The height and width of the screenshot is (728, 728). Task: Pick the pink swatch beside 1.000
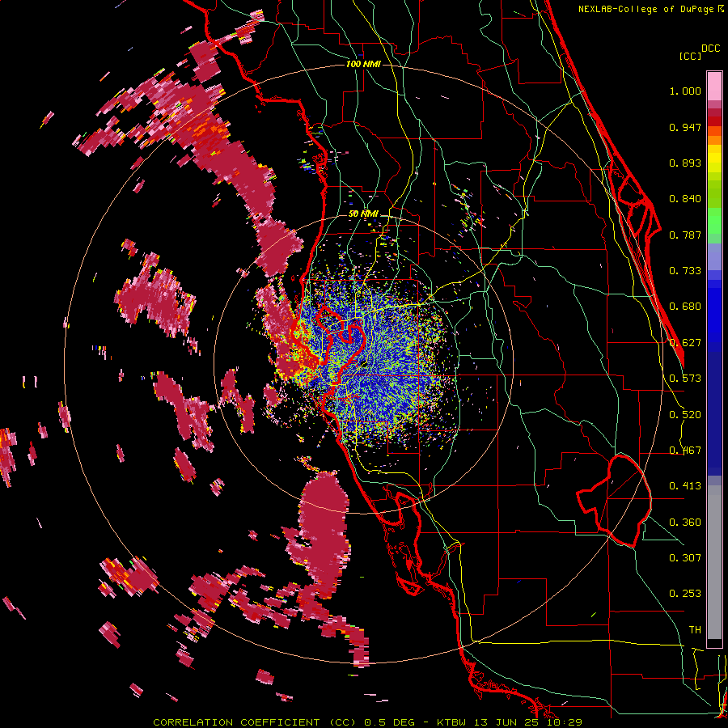pyautogui.click(x=714, y=87)
